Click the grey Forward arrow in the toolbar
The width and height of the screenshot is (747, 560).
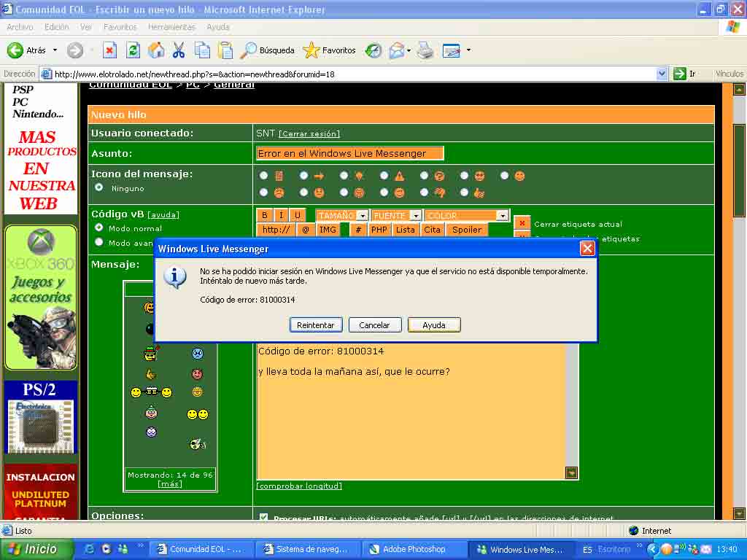pyautogui.click(x=75, y=50)
